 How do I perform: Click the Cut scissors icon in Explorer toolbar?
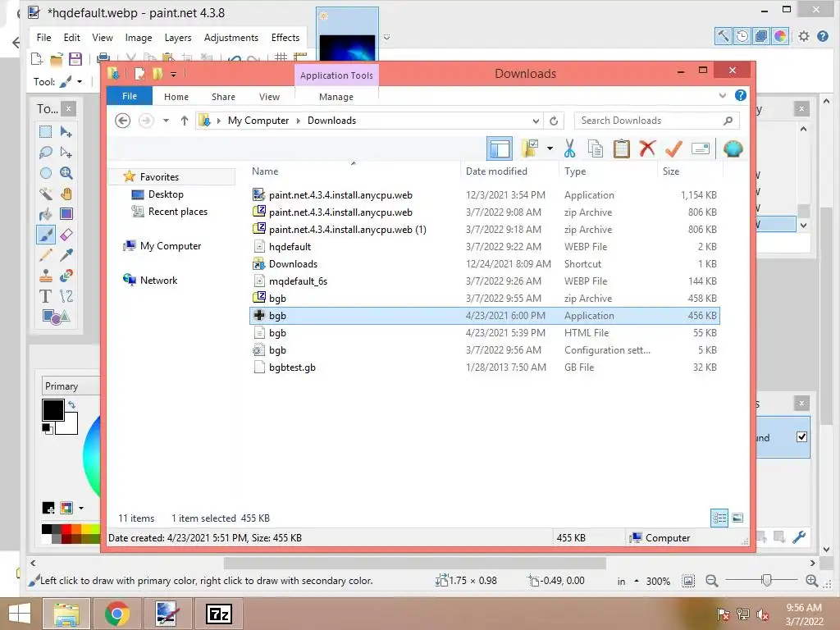tap(569, 148)
